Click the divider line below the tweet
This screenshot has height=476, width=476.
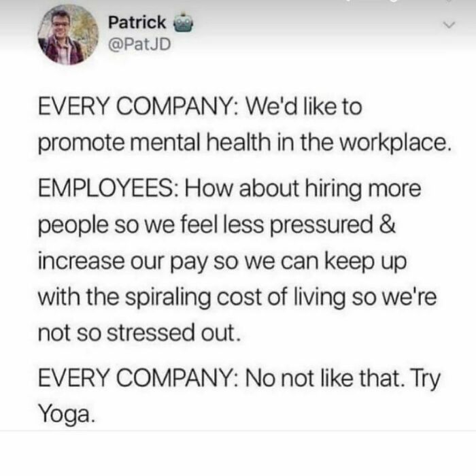click(x=238, y=430)
